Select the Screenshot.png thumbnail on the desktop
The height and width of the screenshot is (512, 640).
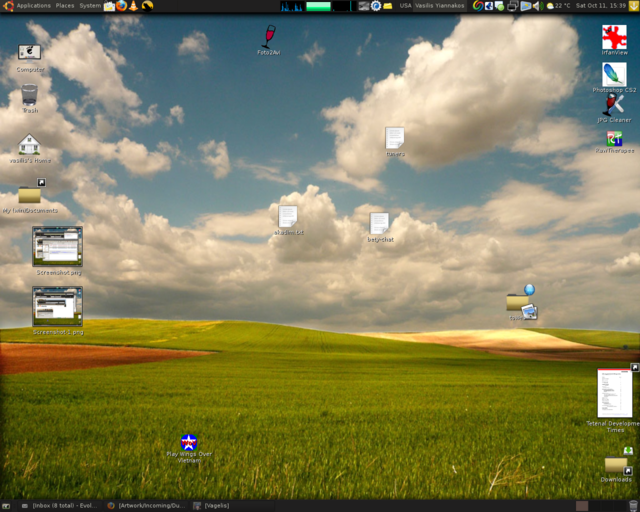point(57,247)
